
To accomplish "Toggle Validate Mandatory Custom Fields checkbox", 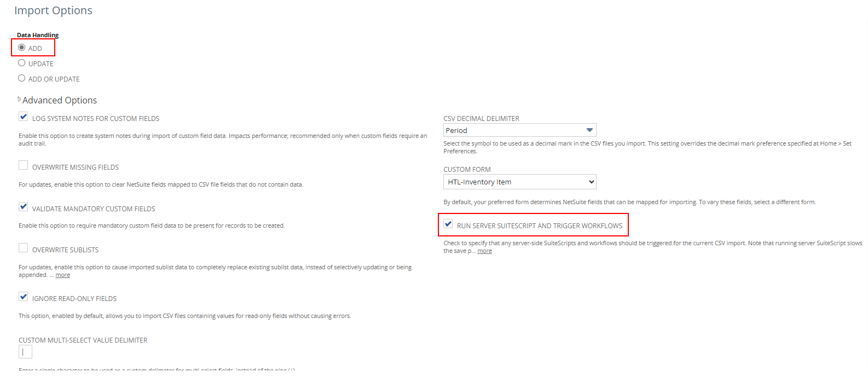I will pyautogui.click(x=24, y=207).
